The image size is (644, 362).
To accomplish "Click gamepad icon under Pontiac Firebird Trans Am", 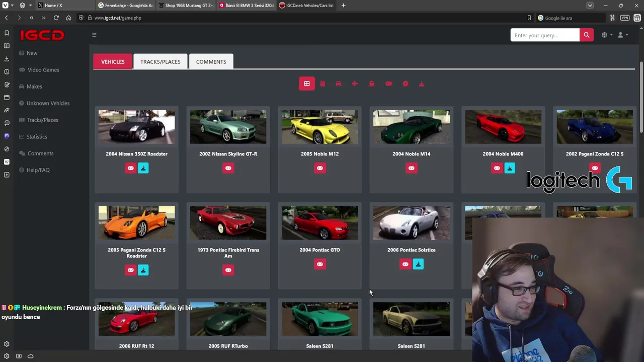I will click(228, 270).
